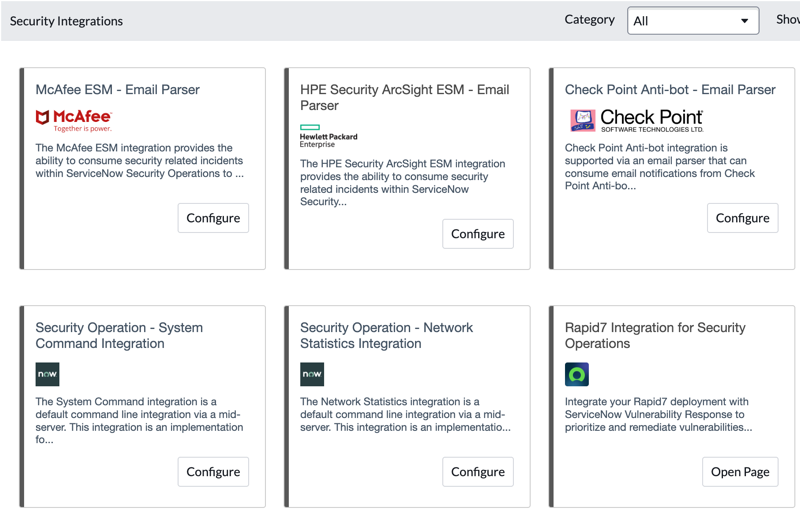Click the title 'HPE Security ArcSight ESM - Email Parser'
This screenshot has height=517, width=800.
(x=405, y=97)
